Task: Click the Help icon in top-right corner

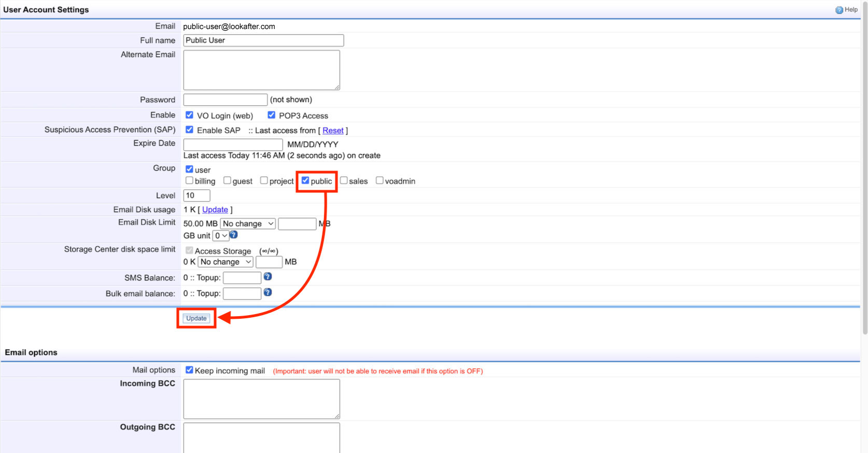Action: pos(839,10)
